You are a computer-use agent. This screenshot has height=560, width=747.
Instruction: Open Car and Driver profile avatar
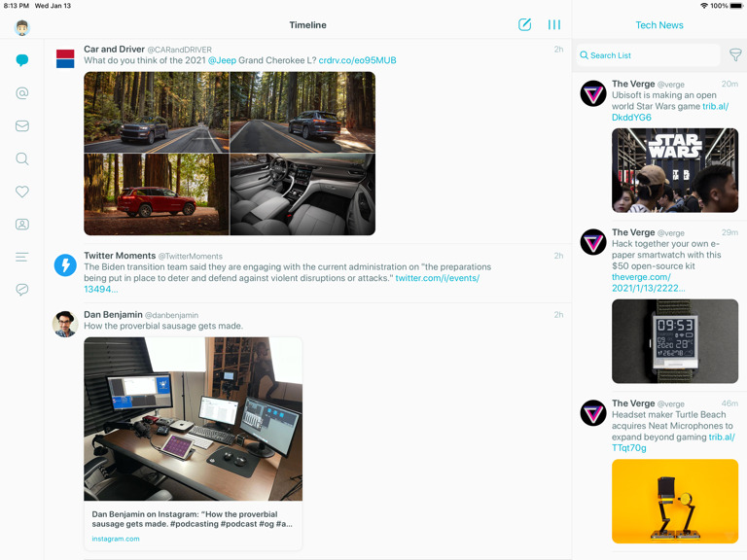[x=65, y=58]
